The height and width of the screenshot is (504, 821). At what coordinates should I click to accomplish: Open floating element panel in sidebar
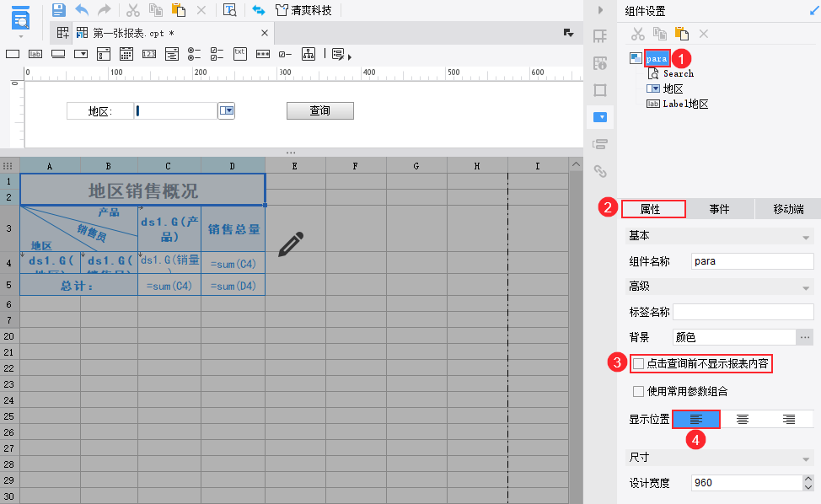tap(600, 90)
